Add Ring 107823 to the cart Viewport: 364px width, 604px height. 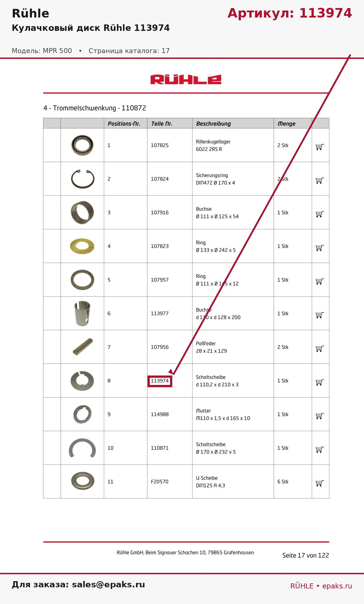pos(320,248)
